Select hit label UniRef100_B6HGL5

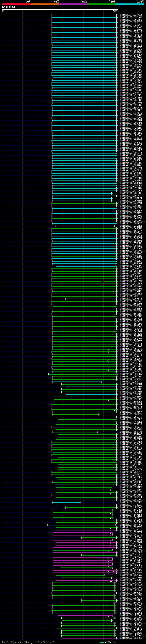[x=131, y=593]
